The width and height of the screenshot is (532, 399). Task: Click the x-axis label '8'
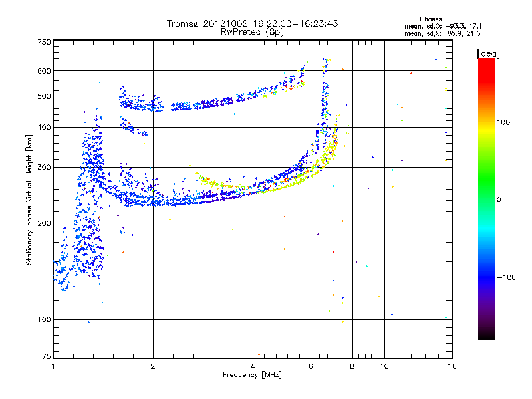pos(352,366)
